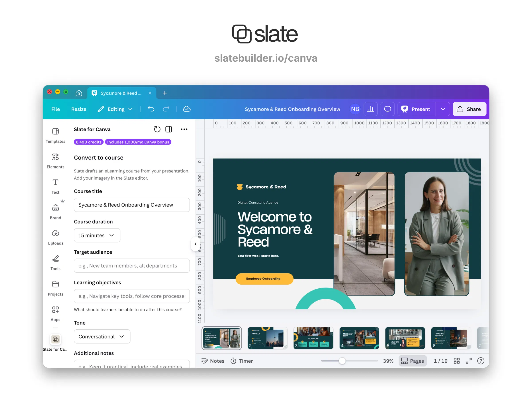Open the Resize menu
The width and height of the screenshot is (532, 399).
(x=79, y=109)
